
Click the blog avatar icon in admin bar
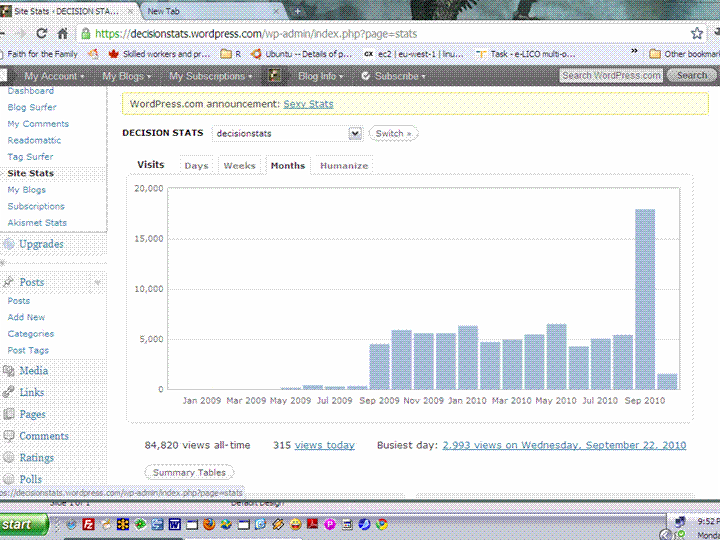(x=274, y=76)
